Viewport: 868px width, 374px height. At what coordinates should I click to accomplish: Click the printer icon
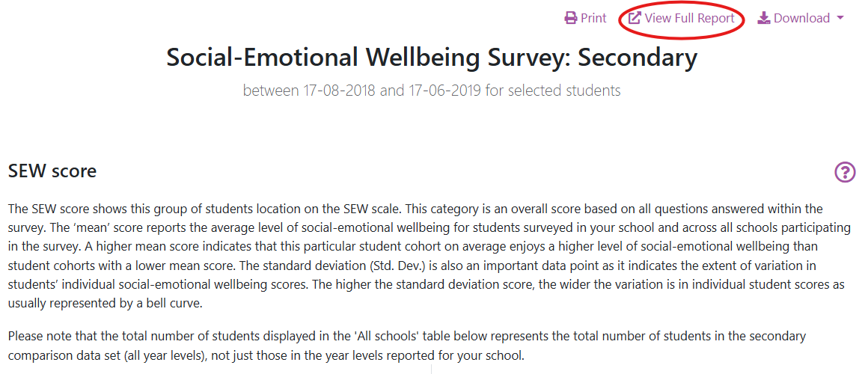[571, 18]
